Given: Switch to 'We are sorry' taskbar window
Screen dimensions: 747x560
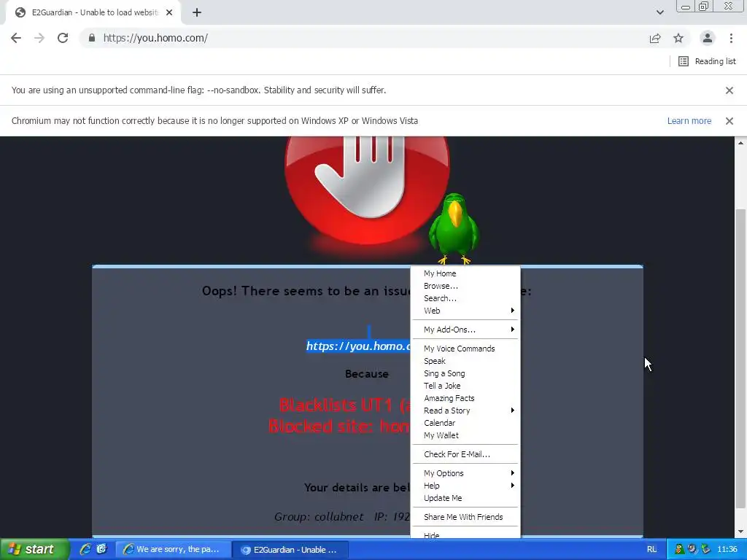Looking at the screenshot, I should point(174,550).
